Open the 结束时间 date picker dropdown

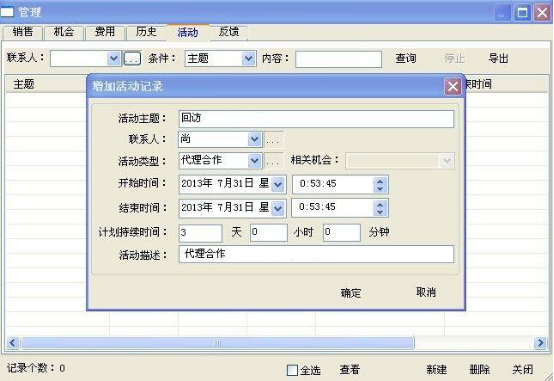point(278,208)
